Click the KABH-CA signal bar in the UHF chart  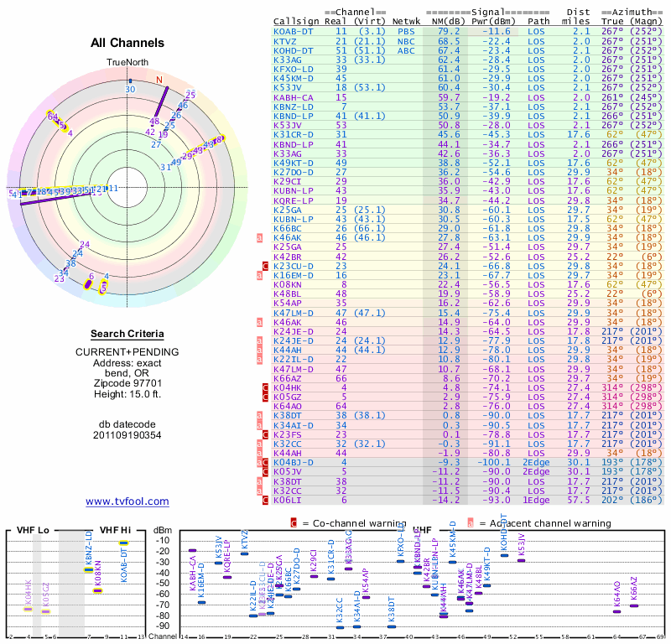[x=192, y=551]
